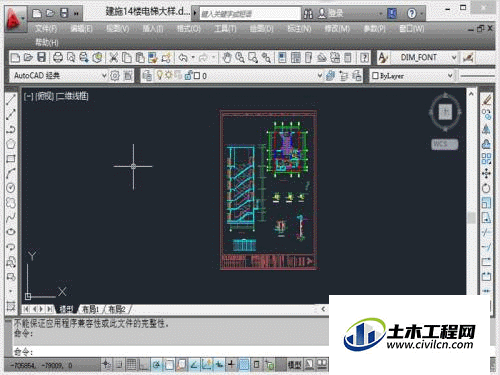Select the Circle tool in the draw toolbar
Image resolution: width=500 pixels, height=375 pixels.
click(11, 188)
